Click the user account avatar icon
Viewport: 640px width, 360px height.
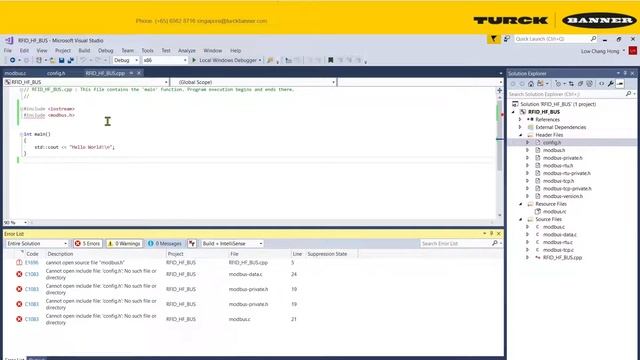coord(633,51)
